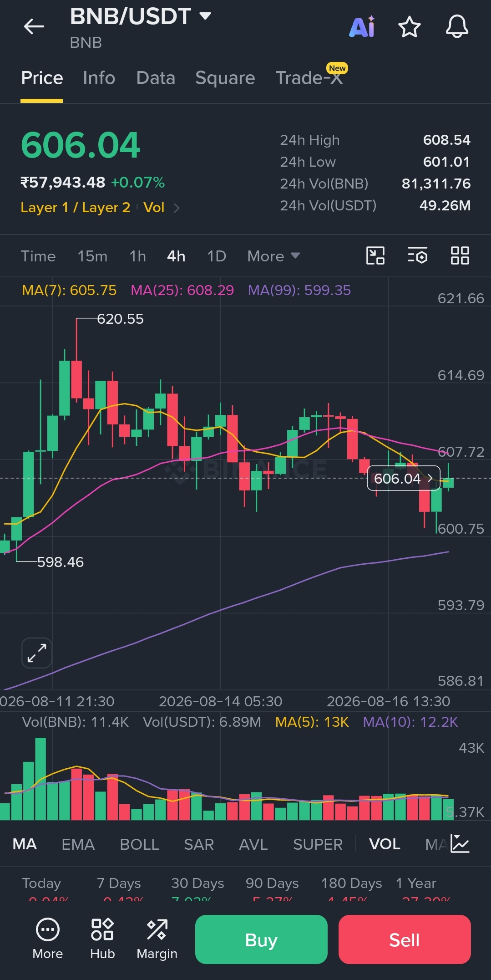
Task: Tap the +0.07% change value
Action: (138, 183)
